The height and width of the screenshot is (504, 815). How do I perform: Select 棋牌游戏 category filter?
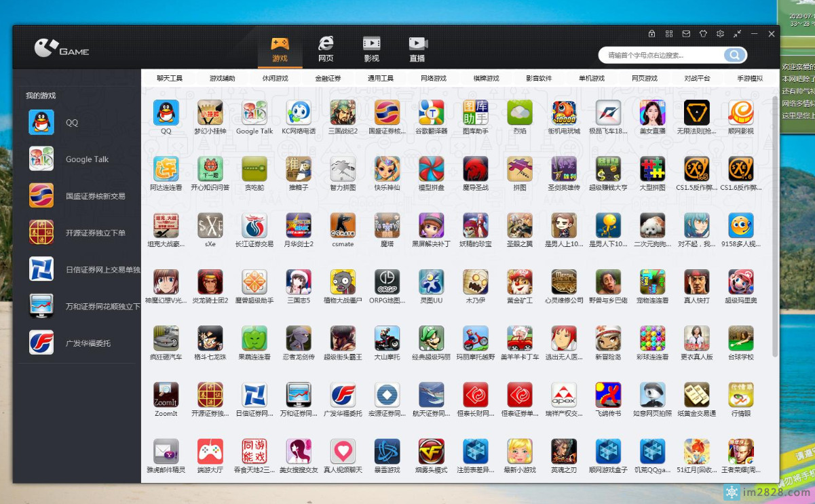coord(486,79)
